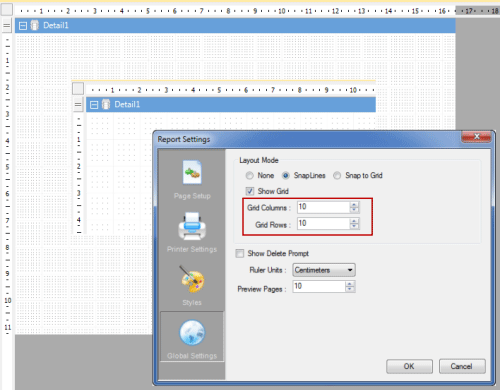Click the outer Detail1 section band icon

point(35,25)
